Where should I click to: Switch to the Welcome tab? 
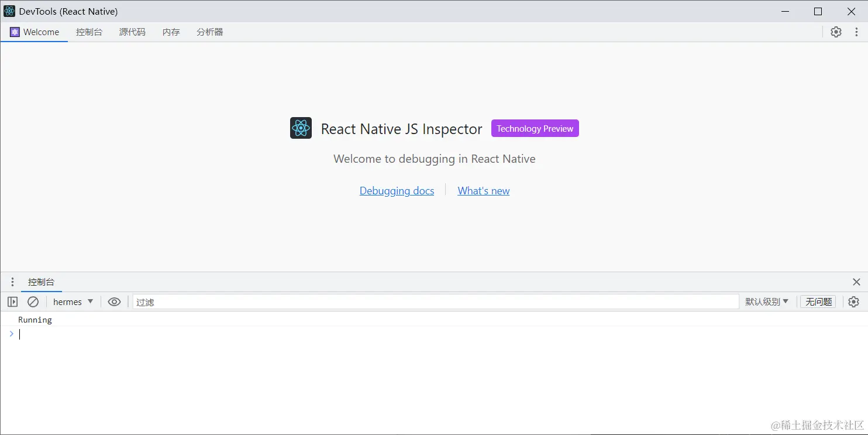[35, 32]
